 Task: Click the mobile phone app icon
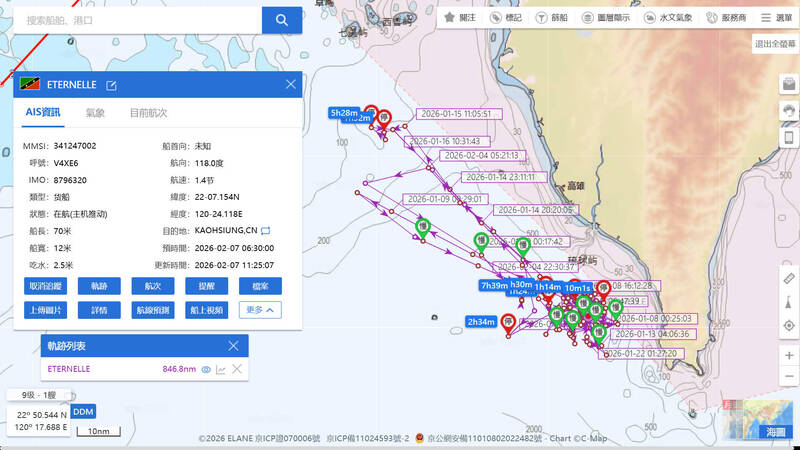(x=788, y=138)
